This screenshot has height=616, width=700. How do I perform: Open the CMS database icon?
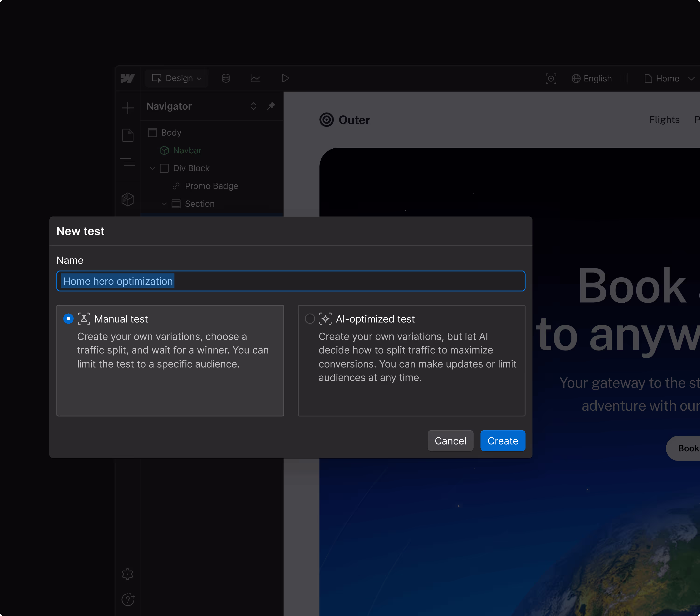[x=226, y=78]
